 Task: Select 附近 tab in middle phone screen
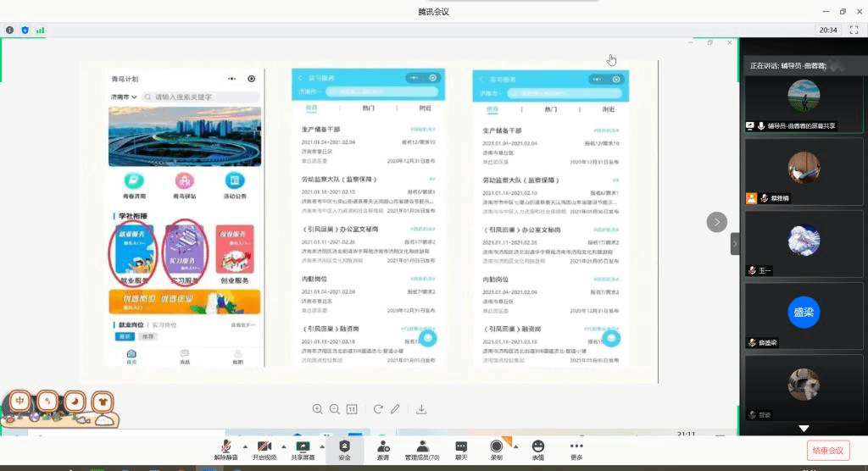[425, 108]
